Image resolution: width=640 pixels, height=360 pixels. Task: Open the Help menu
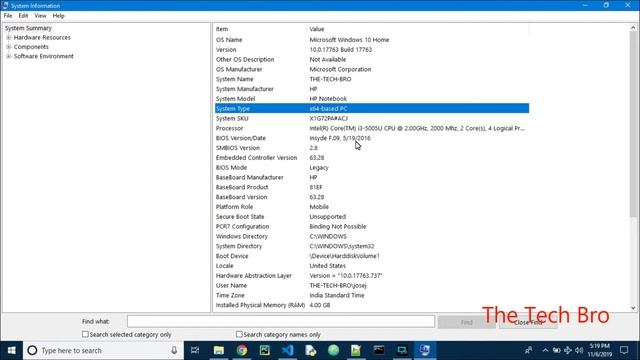click(58, 16)
